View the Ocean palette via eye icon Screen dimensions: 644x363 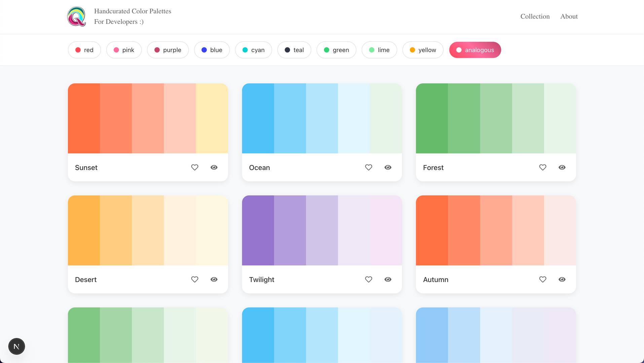point(388,167)
